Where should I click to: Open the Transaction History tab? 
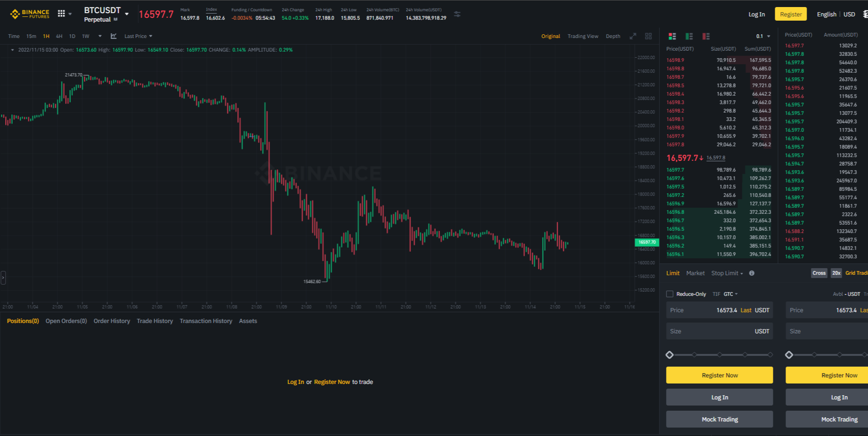(x=206, y=321)
